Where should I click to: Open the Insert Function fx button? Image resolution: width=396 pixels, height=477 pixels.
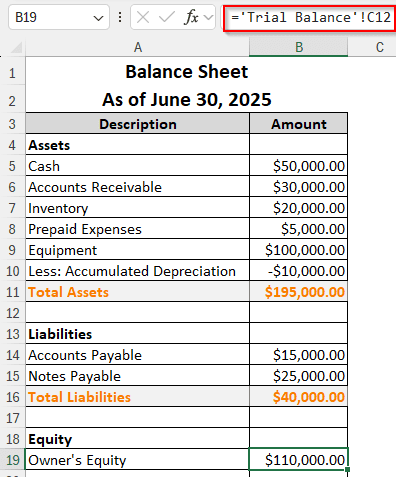(x=191, y=17)
